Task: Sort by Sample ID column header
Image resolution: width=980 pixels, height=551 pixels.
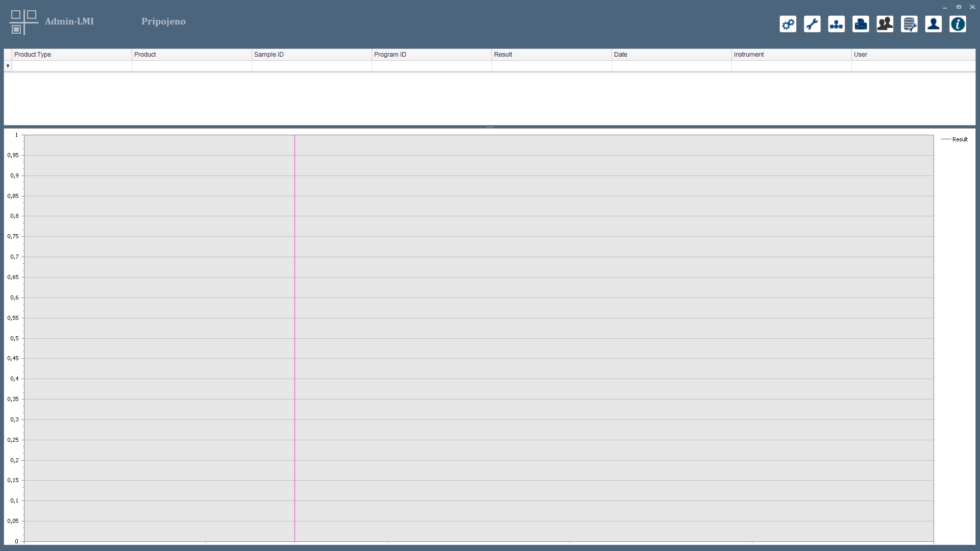Action: 311,55
